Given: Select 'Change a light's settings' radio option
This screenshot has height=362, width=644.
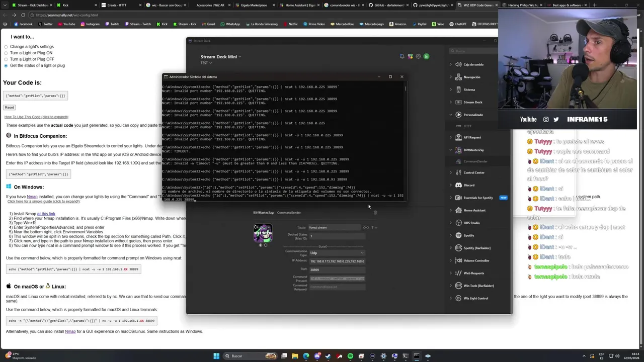Looking at the screenshot, I should [6, 47].
